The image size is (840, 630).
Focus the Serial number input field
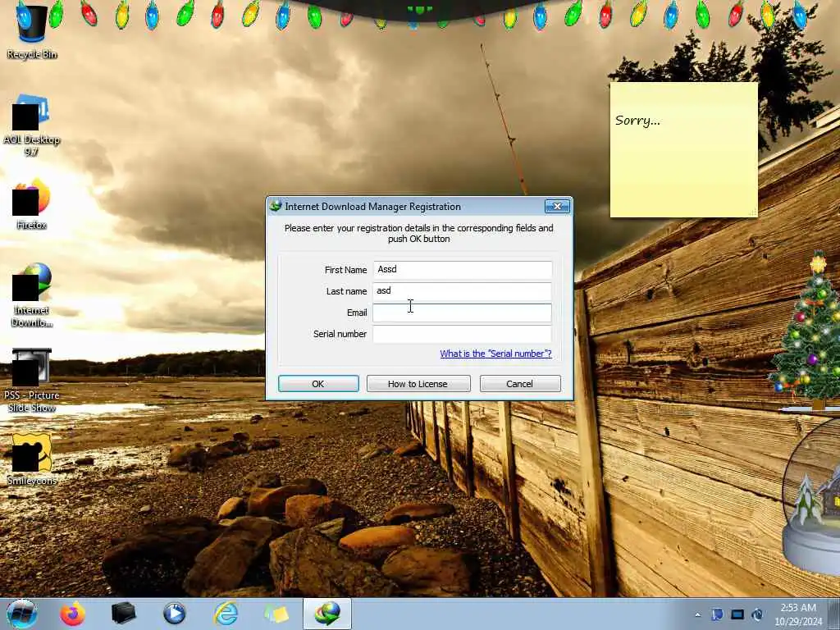(463, 334)
